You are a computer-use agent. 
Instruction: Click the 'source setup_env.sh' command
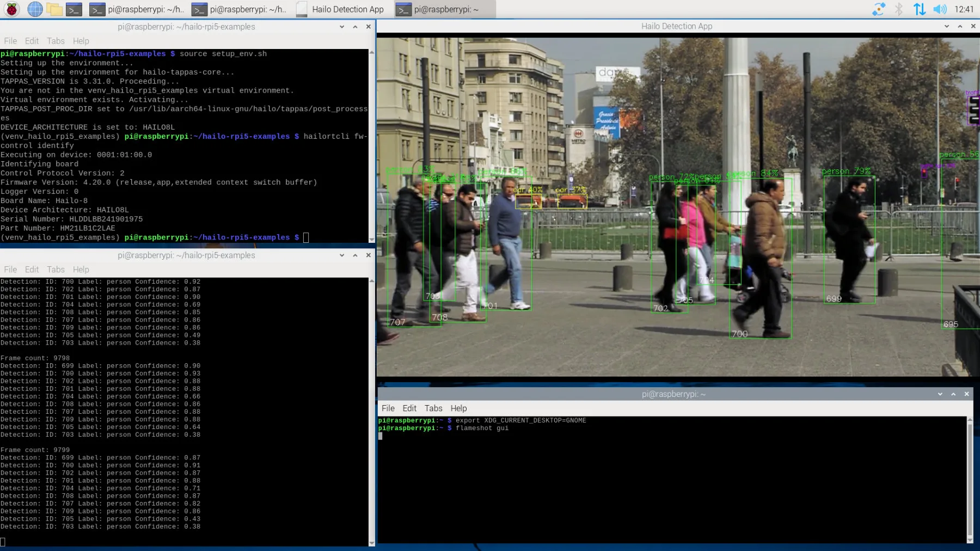tap(223, 54)
